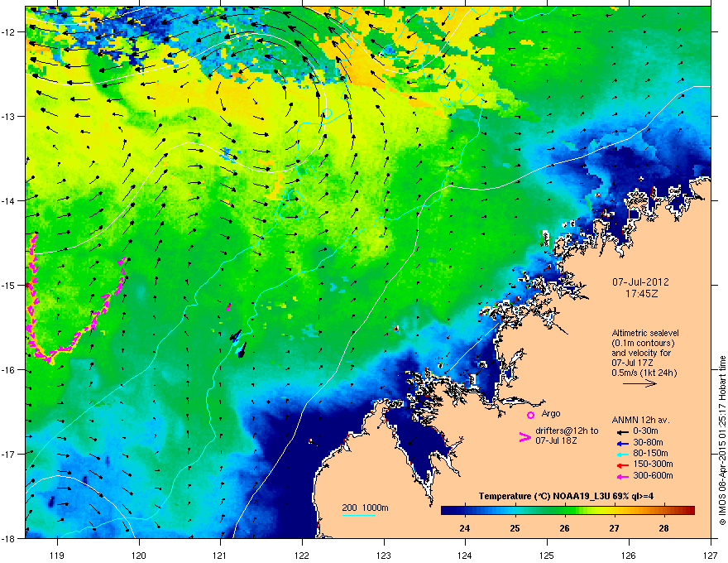Select the blue 30-80m arrow in legend
This screenshot has width=728, height=563.
point(623,442)
